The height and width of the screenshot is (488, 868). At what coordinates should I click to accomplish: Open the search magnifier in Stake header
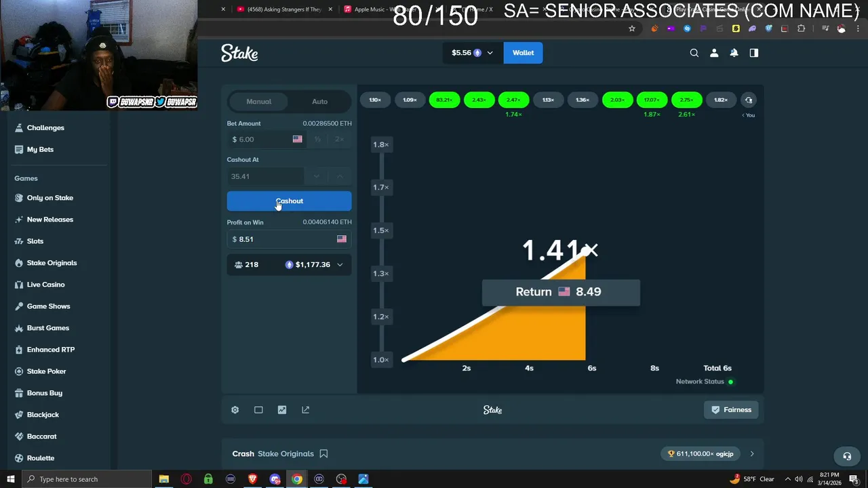point(694,53)
